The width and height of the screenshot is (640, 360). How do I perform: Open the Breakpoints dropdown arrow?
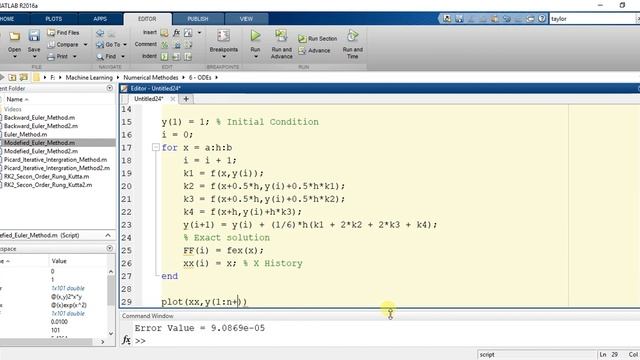(x=224, y=56)
